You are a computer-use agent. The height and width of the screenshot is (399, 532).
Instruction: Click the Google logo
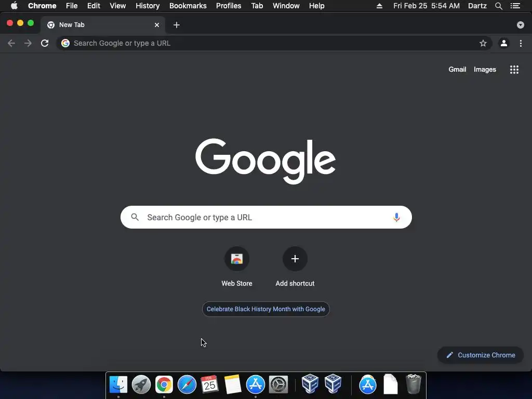click(265, 161)
